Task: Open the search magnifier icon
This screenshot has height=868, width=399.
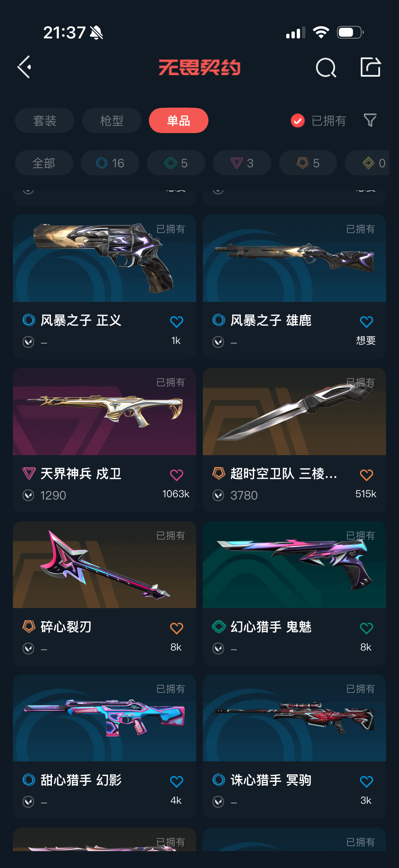Action: [326, 68]
